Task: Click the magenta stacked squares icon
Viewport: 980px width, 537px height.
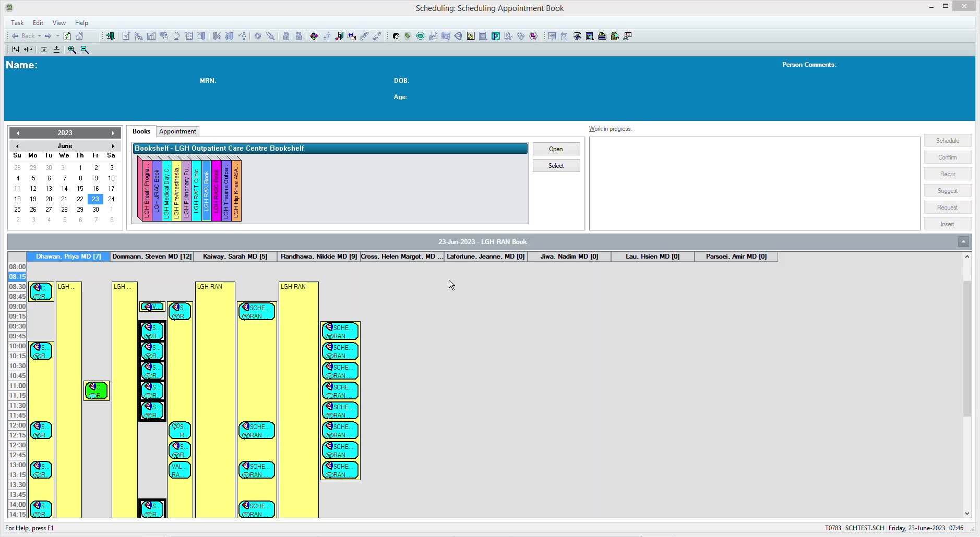Action: (533, 36)
